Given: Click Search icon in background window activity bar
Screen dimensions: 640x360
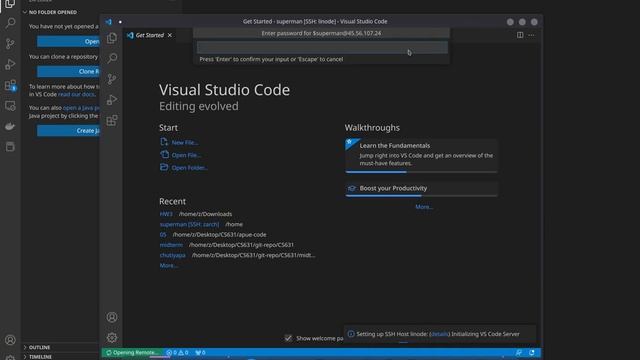Looking at the screenshot, I should tap(10, 23).
